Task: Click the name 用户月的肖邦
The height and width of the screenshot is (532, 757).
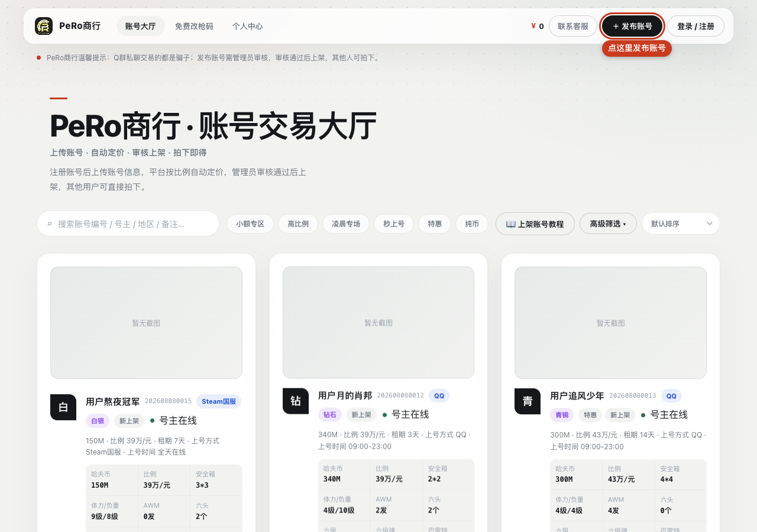Action: coord(345,395)
